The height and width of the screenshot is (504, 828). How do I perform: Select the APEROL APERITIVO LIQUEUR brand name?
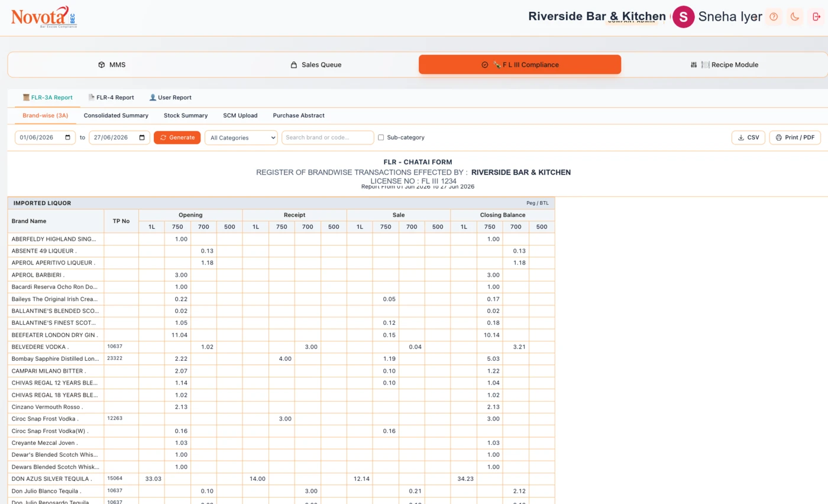(53, 263)
